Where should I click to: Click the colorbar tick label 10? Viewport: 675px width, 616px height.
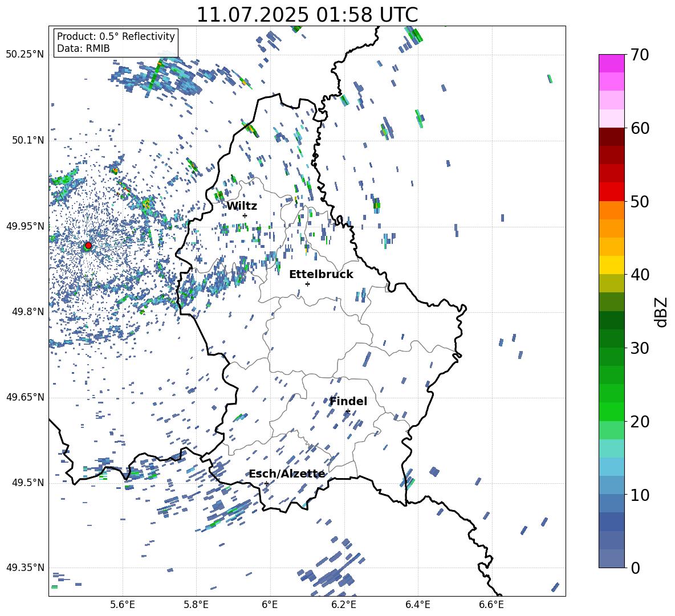pos(640,495)
